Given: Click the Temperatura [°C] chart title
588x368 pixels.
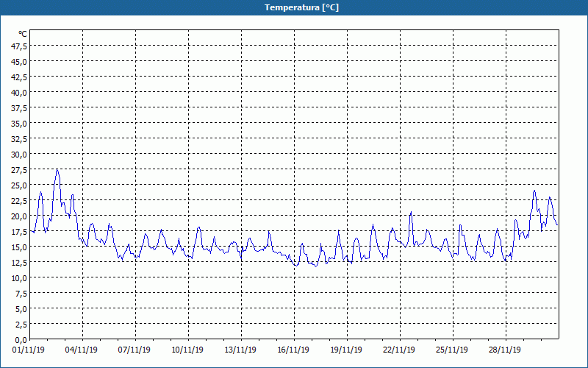Looking at the screenshot, I should pos(301,7).
